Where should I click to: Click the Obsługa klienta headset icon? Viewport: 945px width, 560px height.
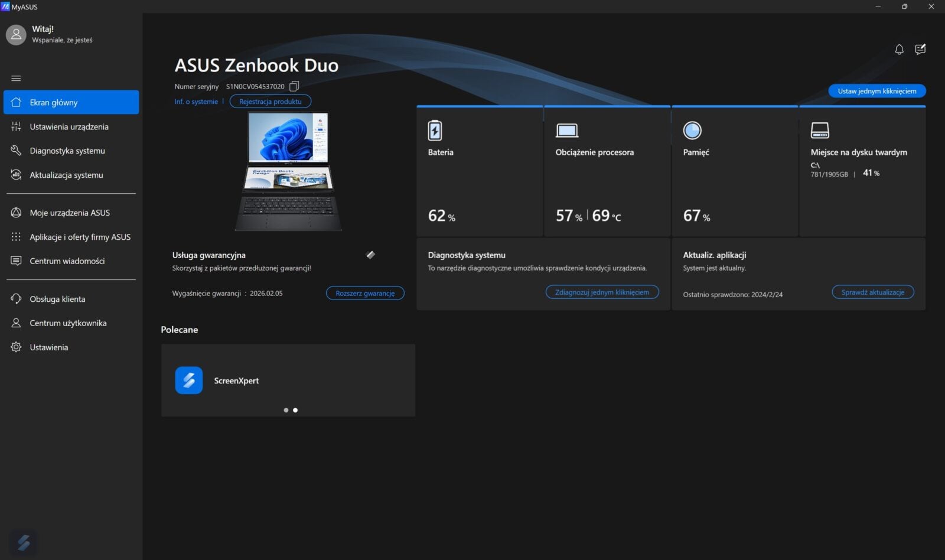(x=16, y=299)
